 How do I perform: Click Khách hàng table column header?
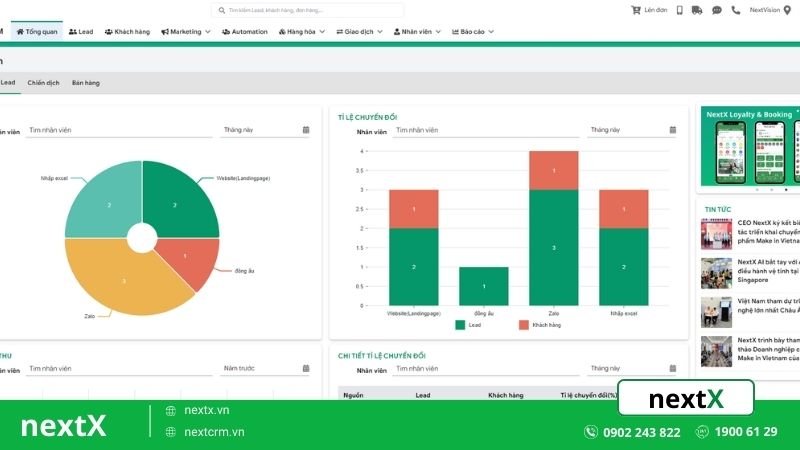(x=506, y=395)
